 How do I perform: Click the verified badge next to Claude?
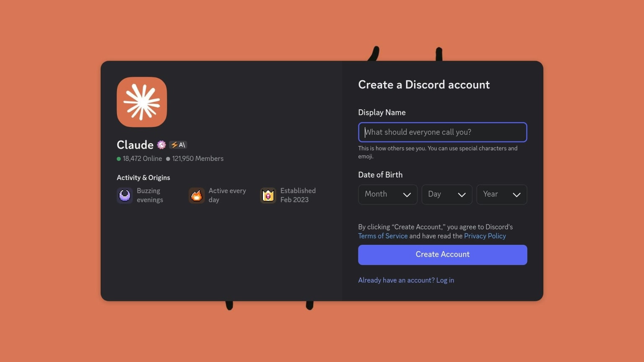point(161,145)
